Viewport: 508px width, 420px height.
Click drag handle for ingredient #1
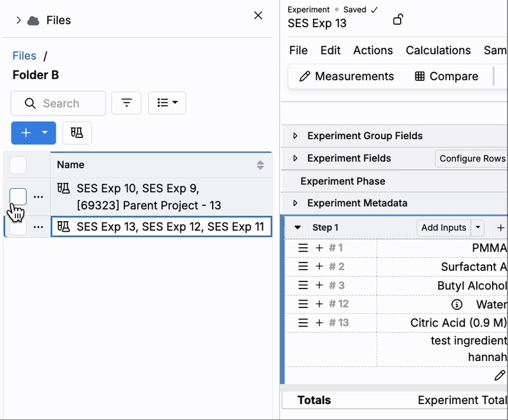tap(304, 248)
